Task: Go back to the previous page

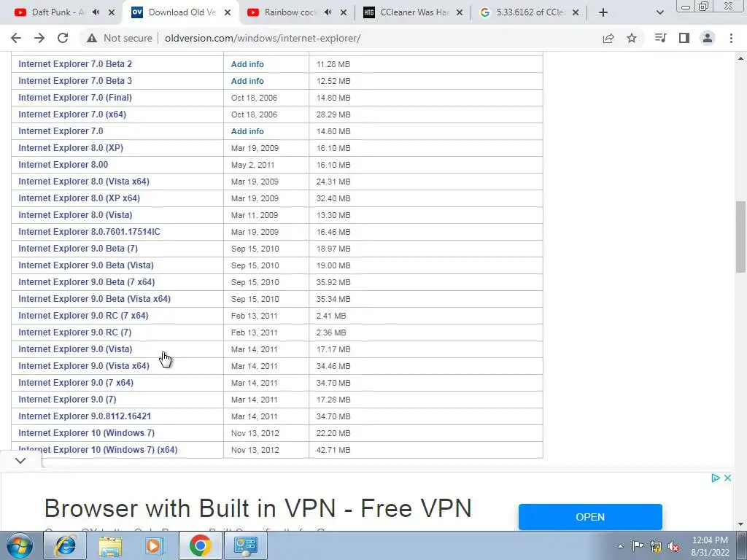Action: pyautogui.click(x=16, y=38)
